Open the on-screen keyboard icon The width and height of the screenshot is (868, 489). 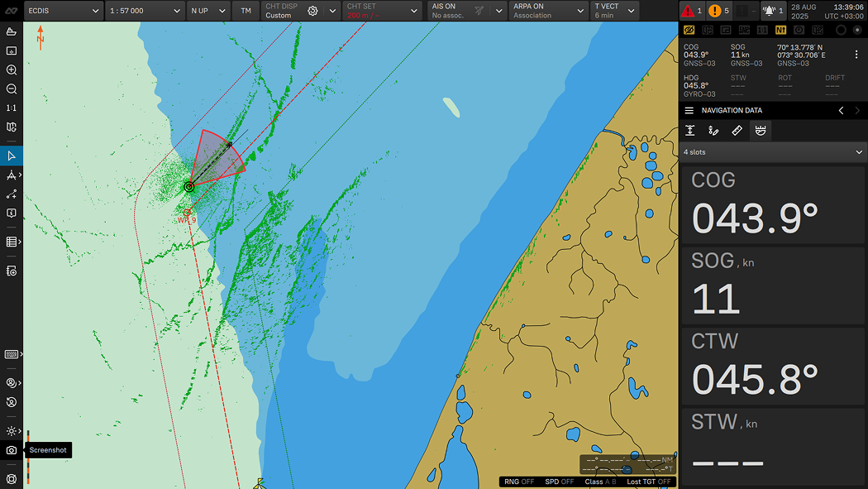(x=12, y=354)
